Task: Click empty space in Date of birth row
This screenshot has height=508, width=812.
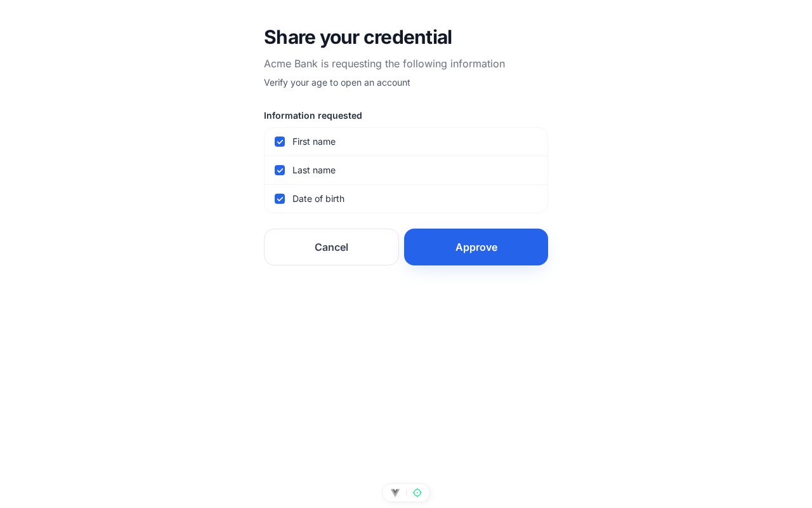Action: point(444,199)
